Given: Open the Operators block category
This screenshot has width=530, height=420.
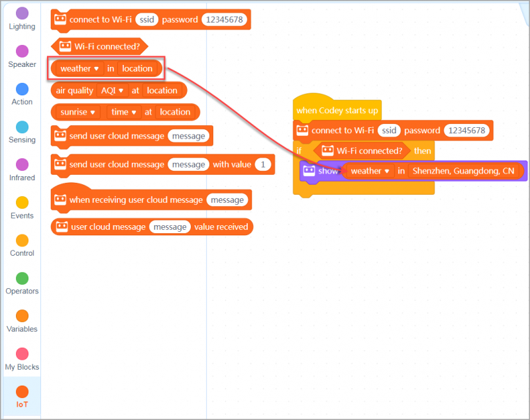Looking at the screenshot, I should pos(22,284).
